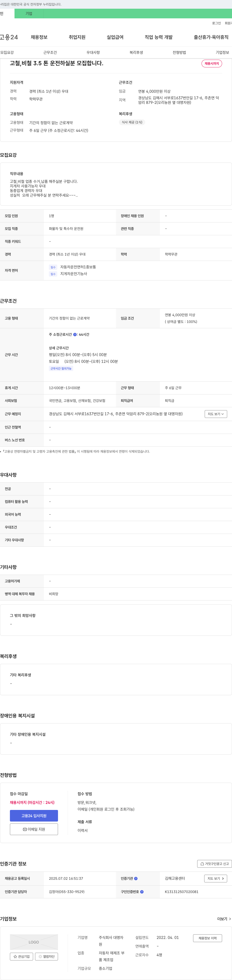The width and height of the screenshot is (232, 980).
Task: Apply via 고용24 입사지원 button
Action: (34, 816)
